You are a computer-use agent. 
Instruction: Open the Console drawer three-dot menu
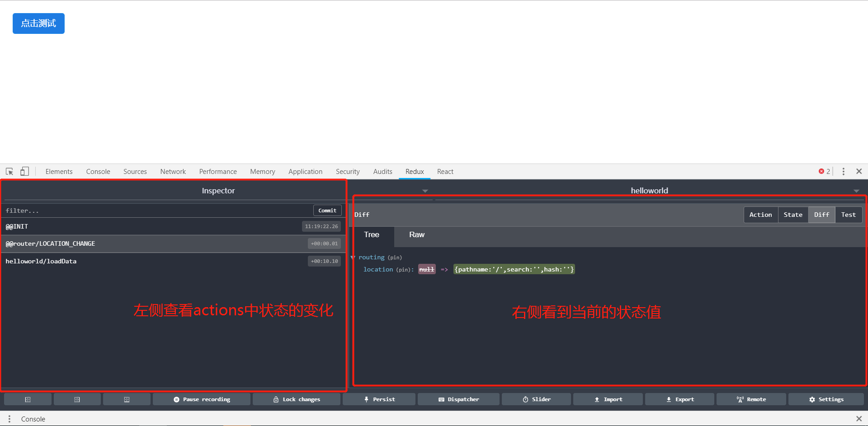(x=9, y=419)
